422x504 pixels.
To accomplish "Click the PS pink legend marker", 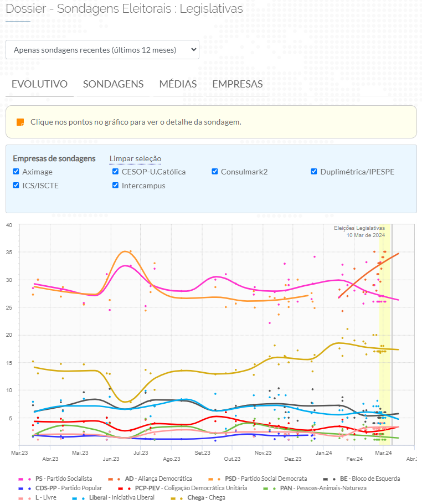I will [x=24, y=479].
